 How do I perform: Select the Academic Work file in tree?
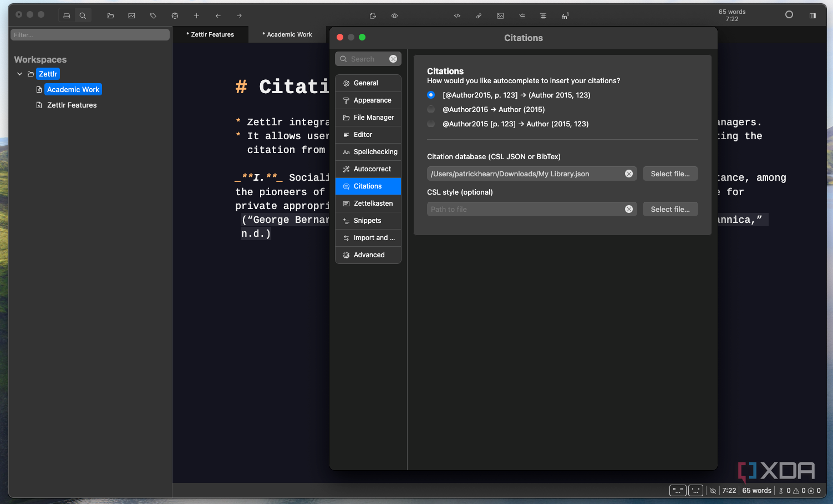(x=73, y=89)
